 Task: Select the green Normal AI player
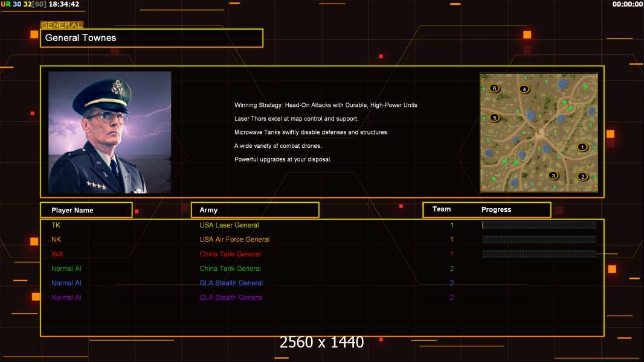(x=66, y=268)
